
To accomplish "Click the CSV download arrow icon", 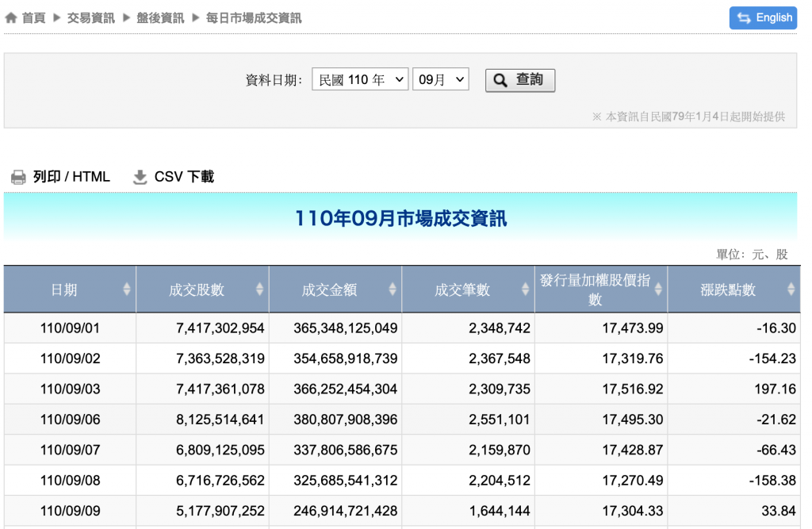I will [140, 177].
